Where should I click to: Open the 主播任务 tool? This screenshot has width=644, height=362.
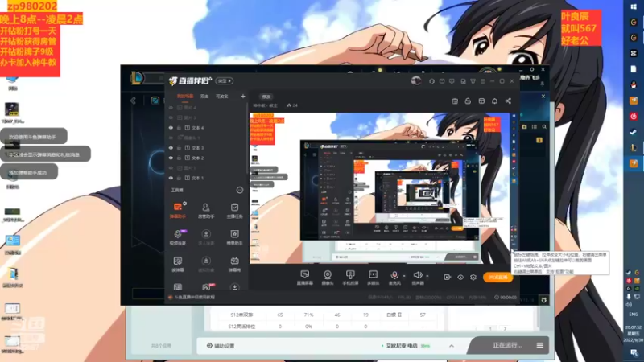[x=234, y=210]
